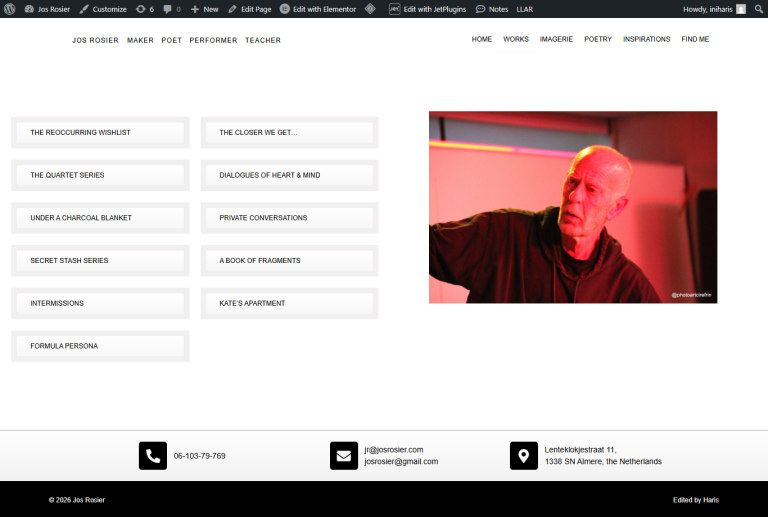Screen dimensions: 768x517
Task: Open THE QUARTET SERIES button
Action: pyautogui.click(x=99, y=175)
